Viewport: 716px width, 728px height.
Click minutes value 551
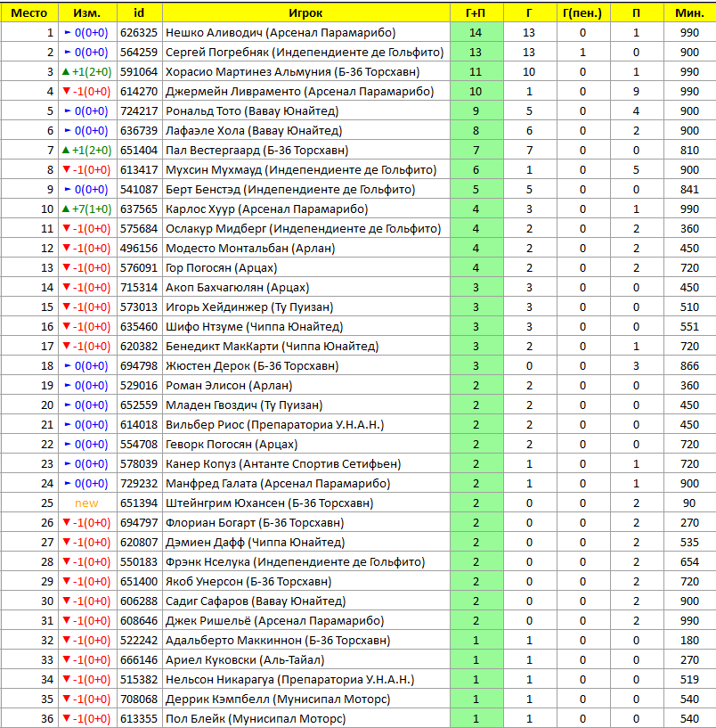689,326
